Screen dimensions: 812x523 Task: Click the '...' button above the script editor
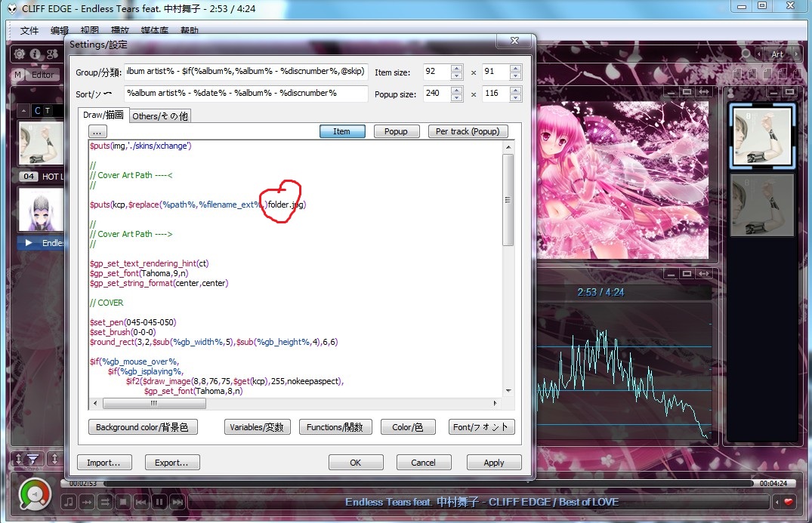coord(97,131)
